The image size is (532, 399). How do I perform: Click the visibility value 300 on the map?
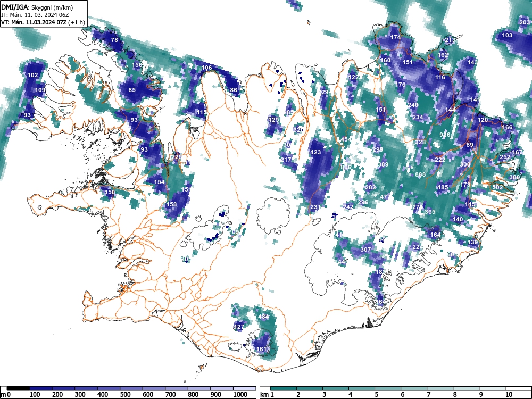coord(465,164)
